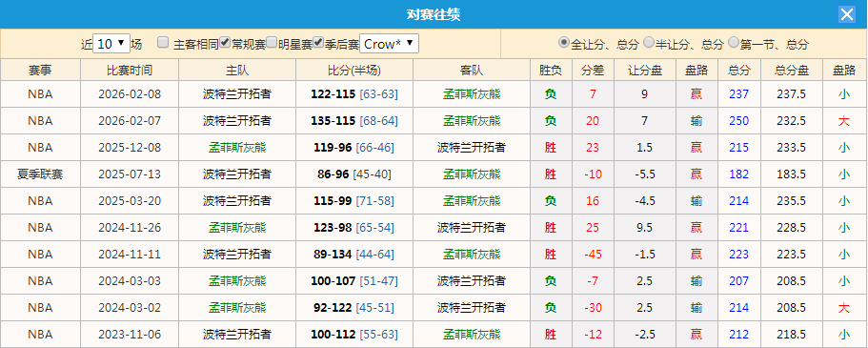The width and height of the screenshot is (868, 348).
Task: Click the 让分盘 column header
Action: click(x=644, y=70)
